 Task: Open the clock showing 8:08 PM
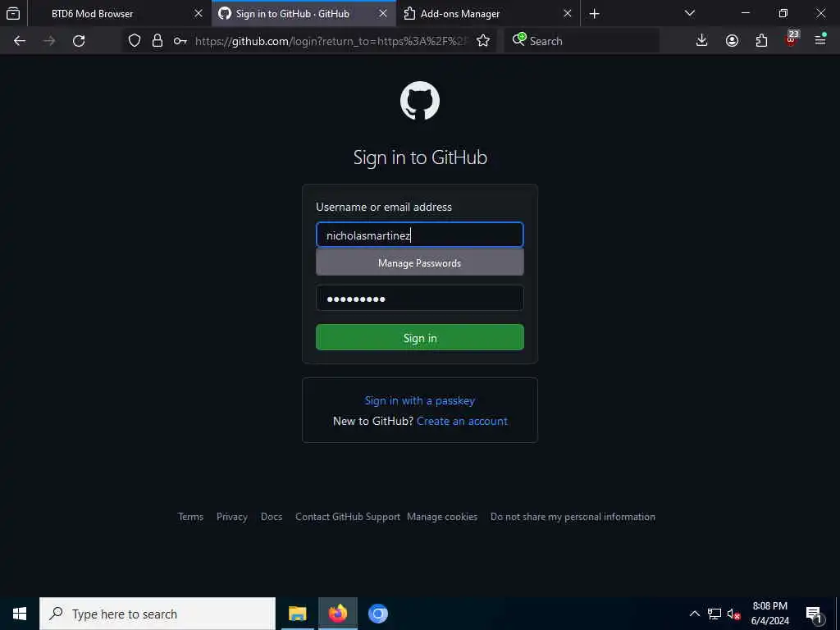[769, 614]
